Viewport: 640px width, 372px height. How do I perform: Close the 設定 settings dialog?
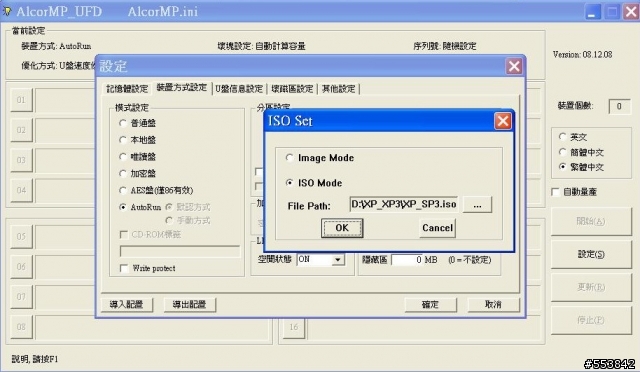[514, 66]
